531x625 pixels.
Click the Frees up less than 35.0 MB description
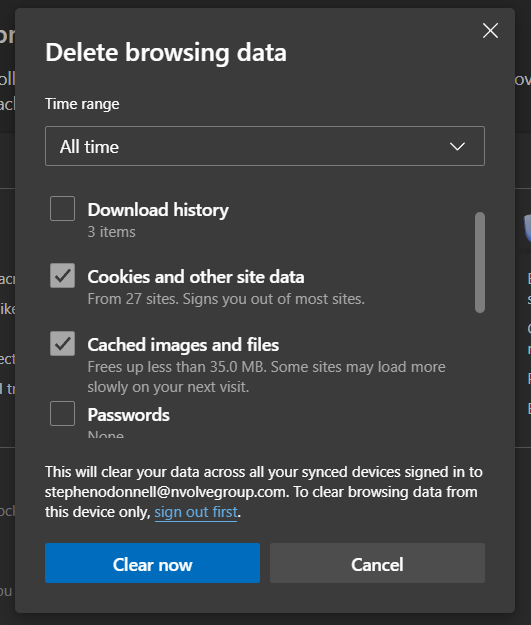coord(266,377)
